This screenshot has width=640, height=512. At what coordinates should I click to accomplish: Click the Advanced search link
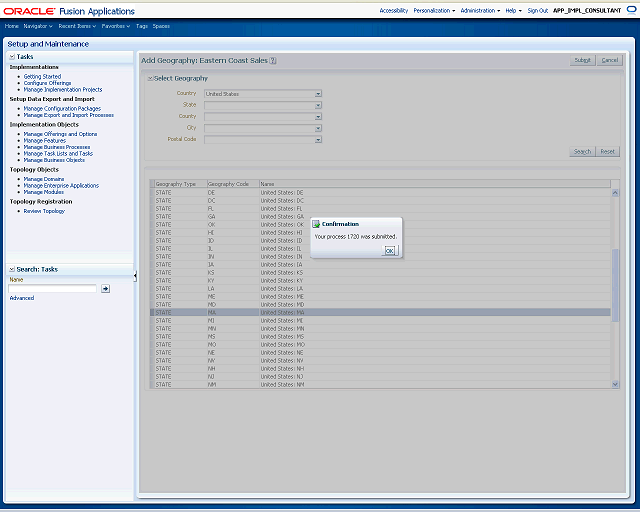tap(22, 298)
